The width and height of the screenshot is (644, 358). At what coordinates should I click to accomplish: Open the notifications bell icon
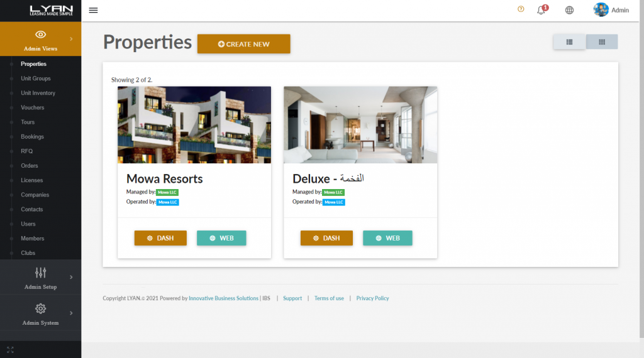tap(541, 10)
